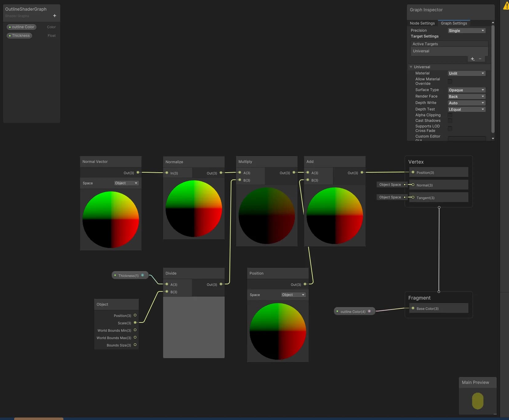The height and width of the screenshot is (420, 509).
Task: Open the Precision dropdown set to Single
Action: click(x=467, y=30)
